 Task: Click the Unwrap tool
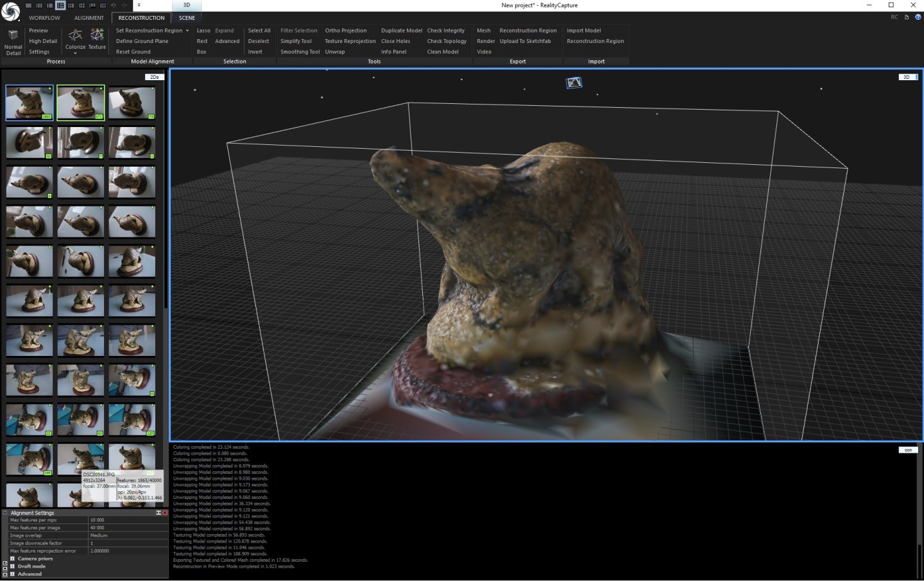coord(334,52)
